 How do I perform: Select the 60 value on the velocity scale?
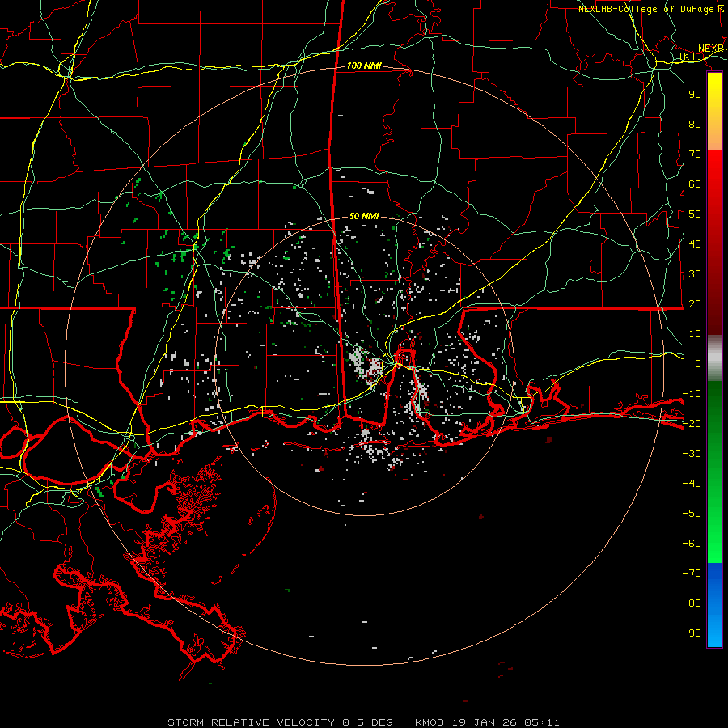(695, 184)
